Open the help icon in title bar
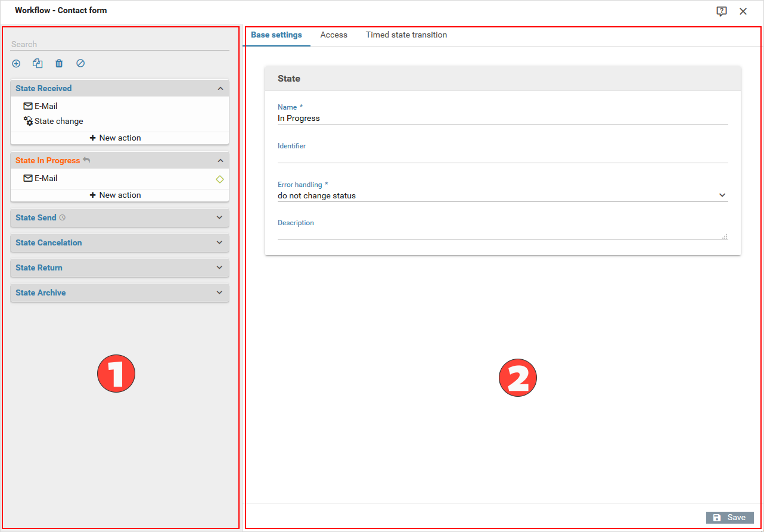The image size is (764, 532). click(722, 11)
